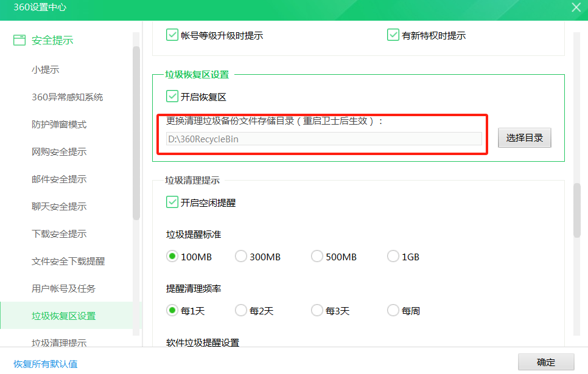This screenshot has height=374, width=588.
Task: Toggle the 开启空闲提醒 checkbox
Action: coord(172,202)
